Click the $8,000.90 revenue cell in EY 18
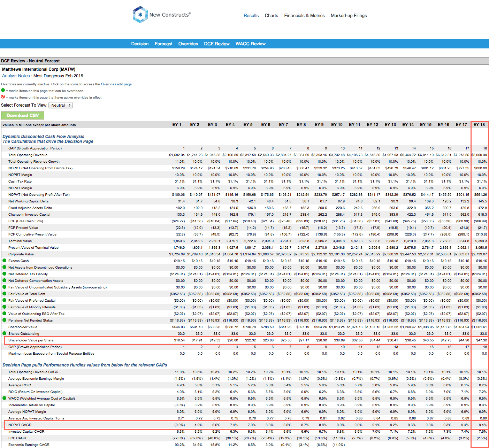Image resolution: width=489 pixels, height=448 pixels. click(x=479, y=155)
